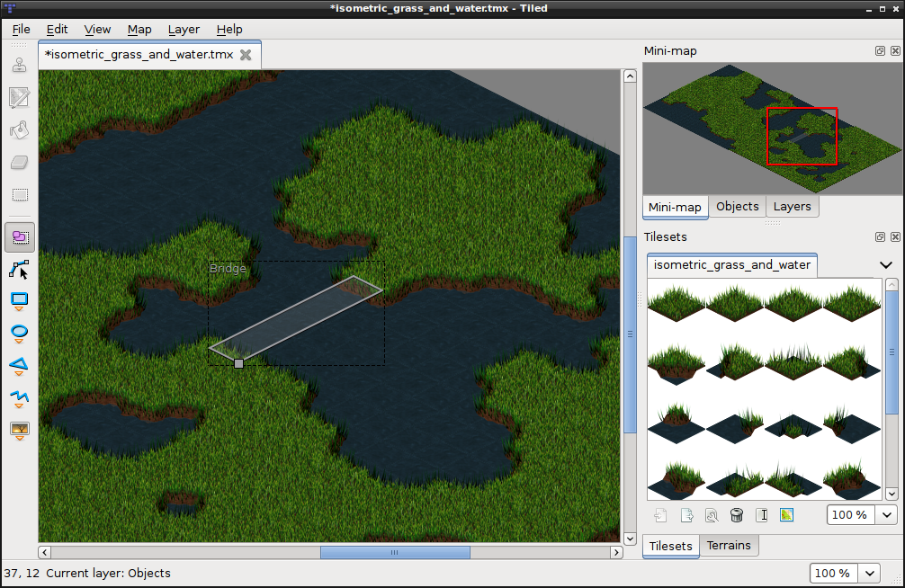Select the Terrain Brush tool
905x588 pixels.
(x=19, y=97)
